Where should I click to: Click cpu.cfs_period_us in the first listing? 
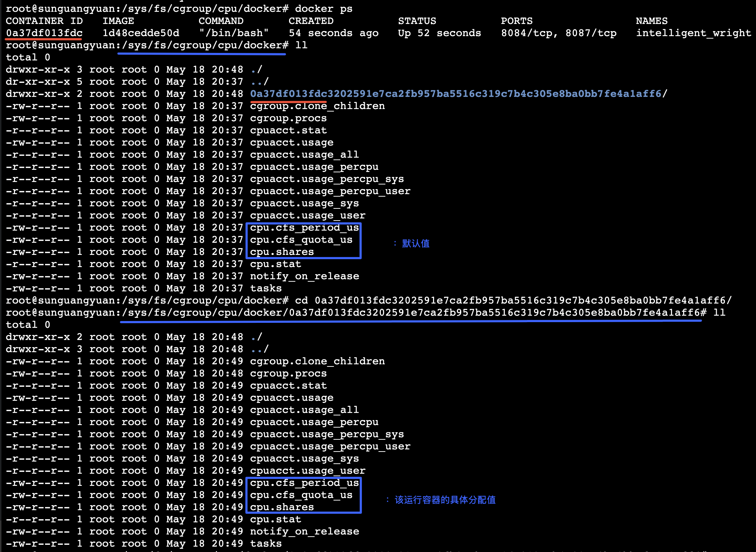[x=304, y=228]
